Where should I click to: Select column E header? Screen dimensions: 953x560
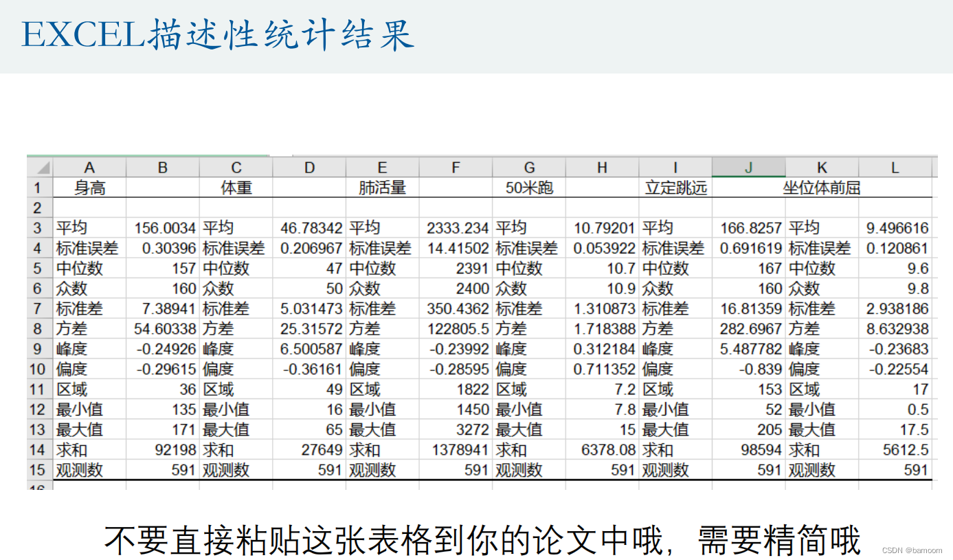[x=383, y=168]
